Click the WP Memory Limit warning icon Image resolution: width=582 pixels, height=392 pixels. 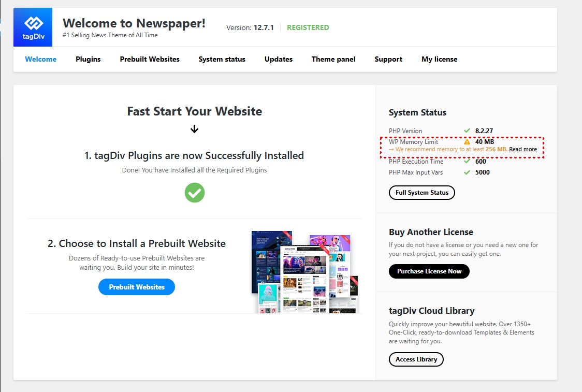coord(467,142)
